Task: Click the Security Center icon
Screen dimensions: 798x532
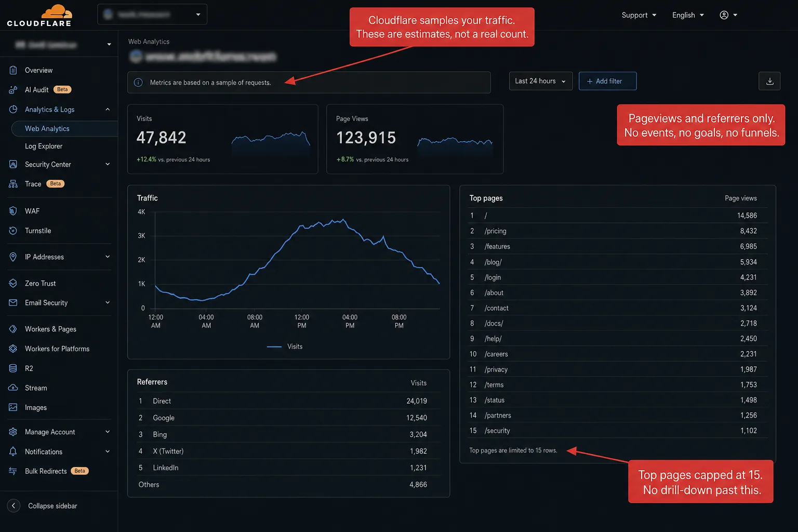Action: [13, 164]
